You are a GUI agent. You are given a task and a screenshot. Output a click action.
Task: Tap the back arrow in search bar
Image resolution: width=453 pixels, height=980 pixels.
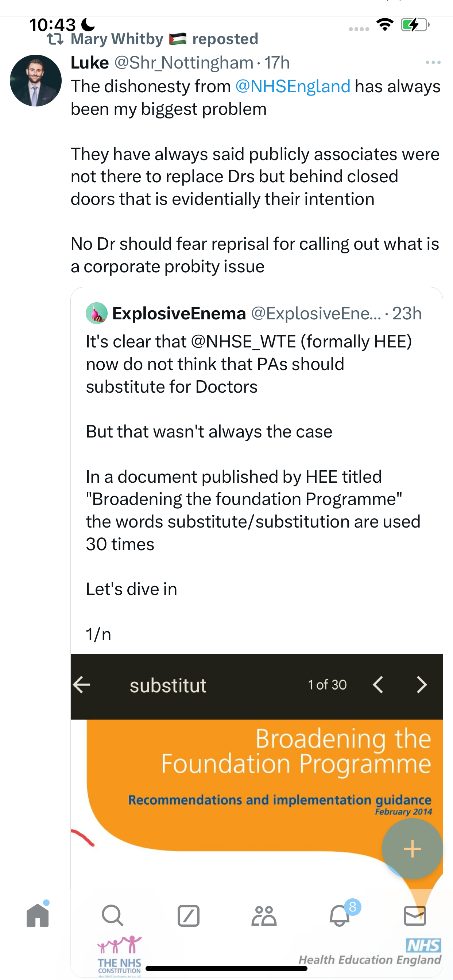[81, 685]
